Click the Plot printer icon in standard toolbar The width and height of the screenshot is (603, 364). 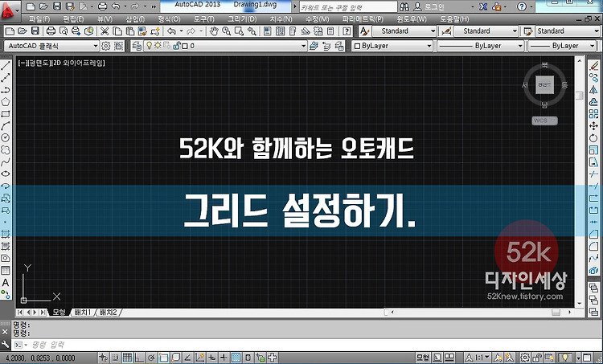pos(51,31)
